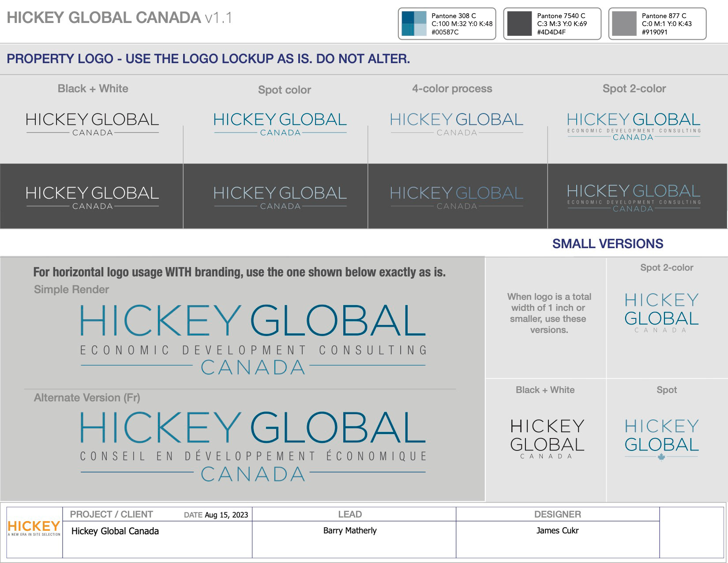Click 'ECONOMIC DEVELOPMENT CONSULTING' tagline in Simple Render
728x563 pixels.
[253, 351]
